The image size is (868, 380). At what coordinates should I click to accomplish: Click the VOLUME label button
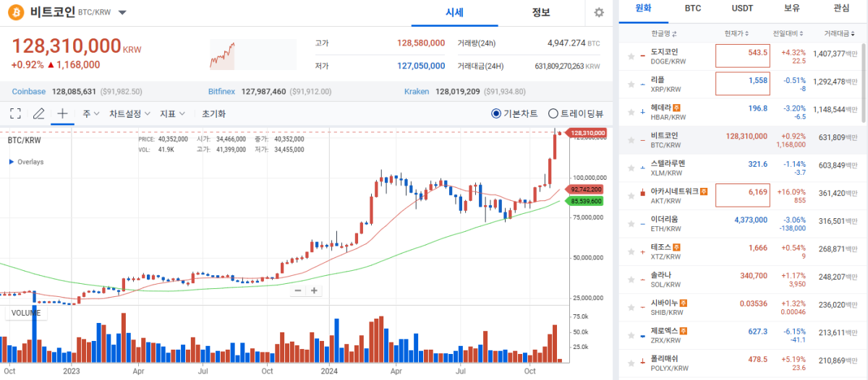tap(27, 313)
